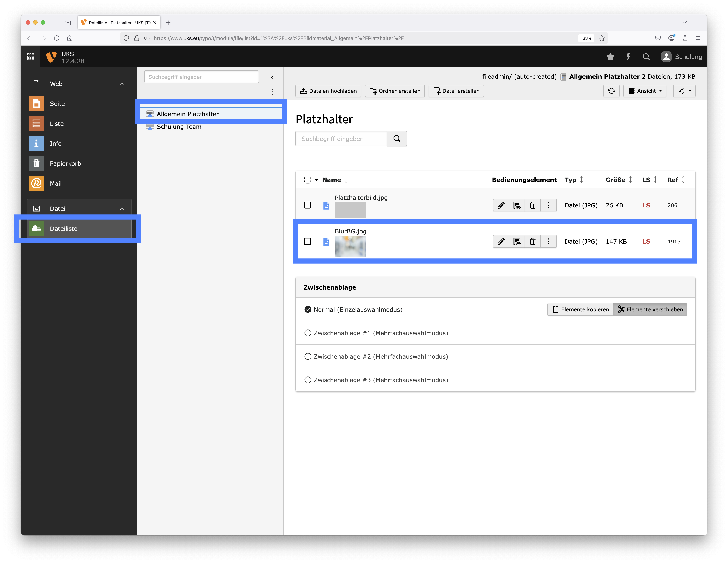The image size is (728, 563).
Task: Click the trash delete icon for Platzhalterbild.jpg
Action: [x=532, y=205]
